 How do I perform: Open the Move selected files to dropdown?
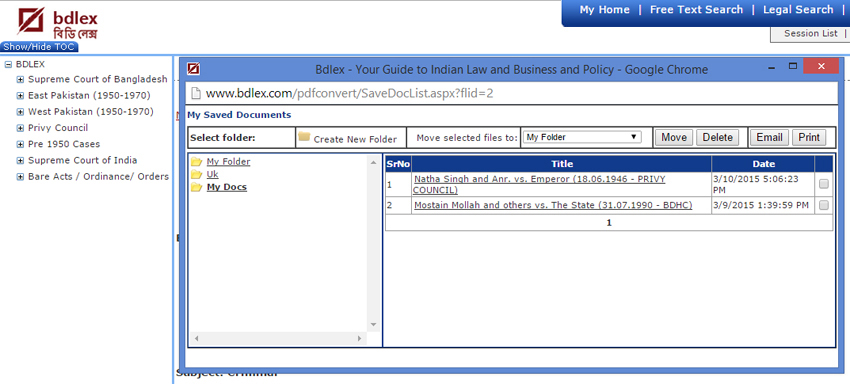(x=582, y=137)
